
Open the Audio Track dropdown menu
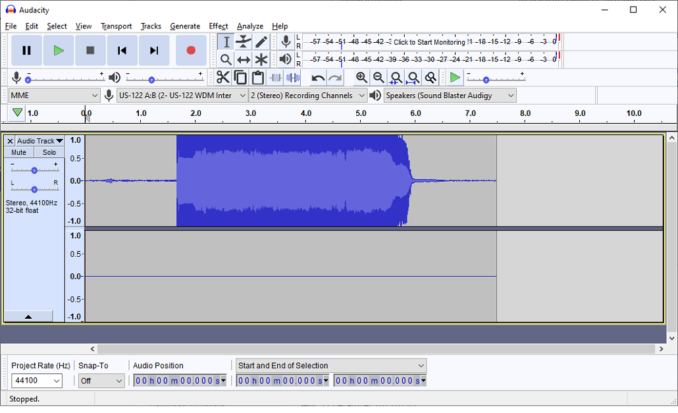tap(40, 141)
